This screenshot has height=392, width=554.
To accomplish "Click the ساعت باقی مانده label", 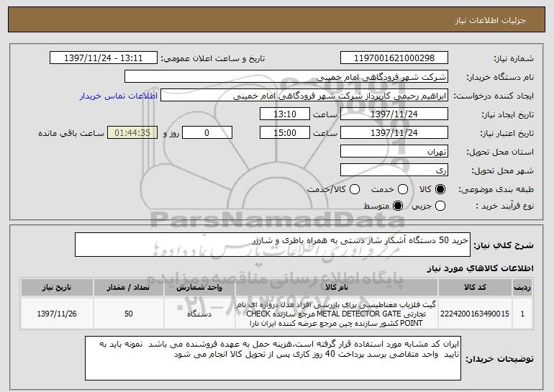I will point(71,133).
